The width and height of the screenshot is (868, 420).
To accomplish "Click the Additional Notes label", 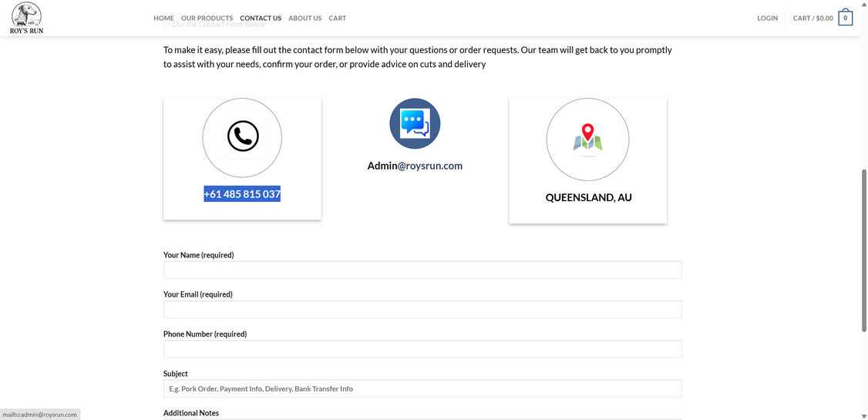I will [x=191, y=413].
